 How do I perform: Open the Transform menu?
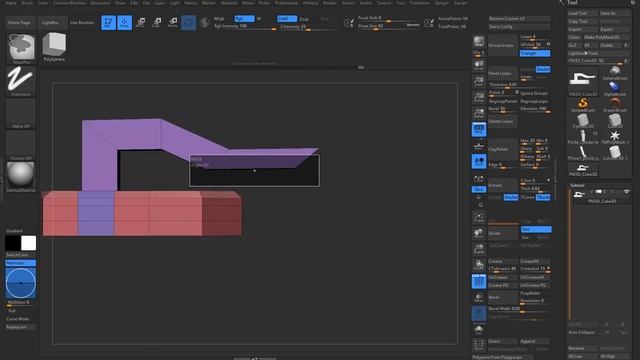(420, 3)
